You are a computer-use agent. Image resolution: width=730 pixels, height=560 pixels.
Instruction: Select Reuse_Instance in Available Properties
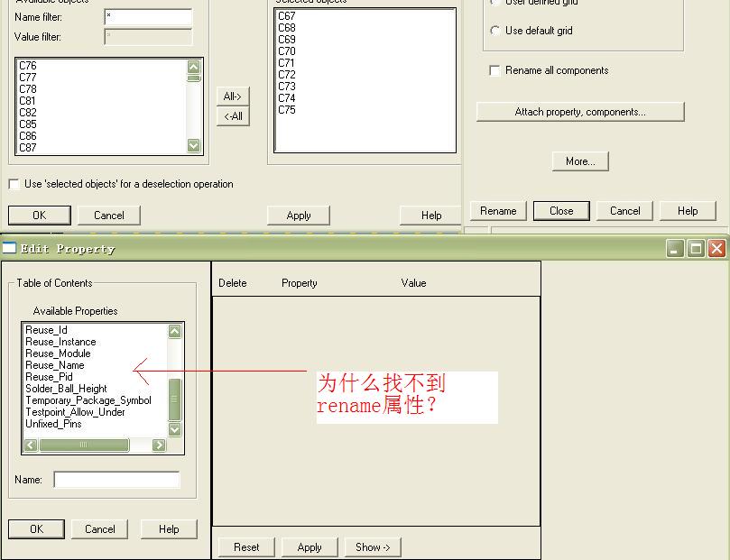(x=60, y=342)
